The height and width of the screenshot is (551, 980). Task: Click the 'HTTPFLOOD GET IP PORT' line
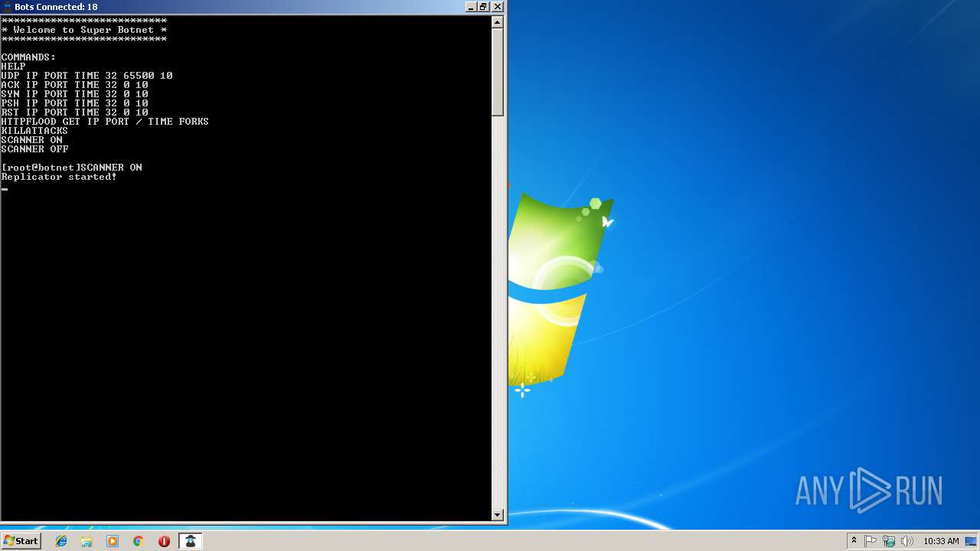point(105,122)
